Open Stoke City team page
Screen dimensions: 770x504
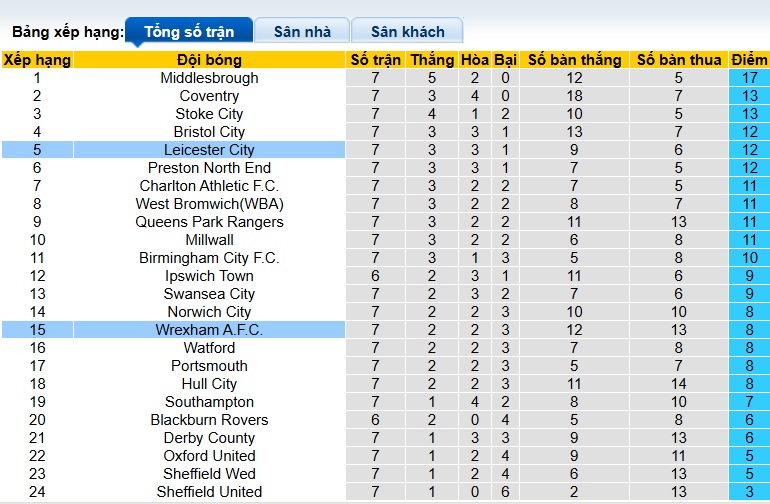coord(209,114)
